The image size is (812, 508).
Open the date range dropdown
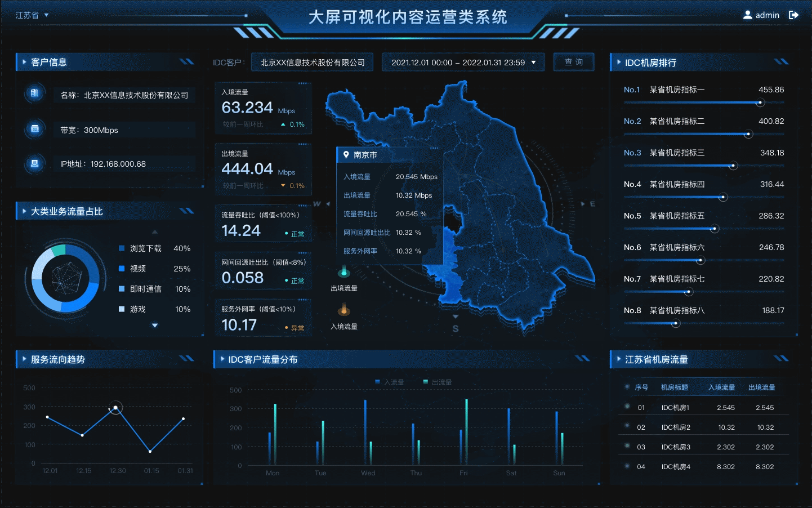463,63
